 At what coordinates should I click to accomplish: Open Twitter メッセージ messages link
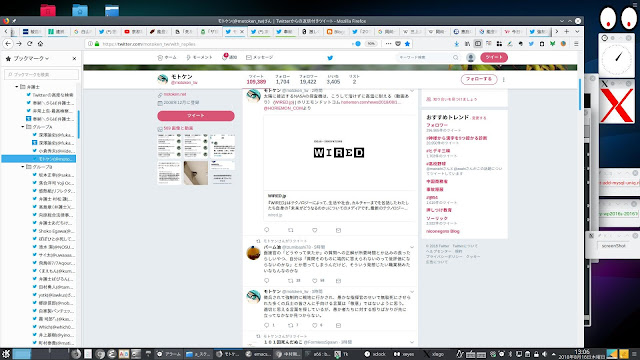tap(259, 58)
